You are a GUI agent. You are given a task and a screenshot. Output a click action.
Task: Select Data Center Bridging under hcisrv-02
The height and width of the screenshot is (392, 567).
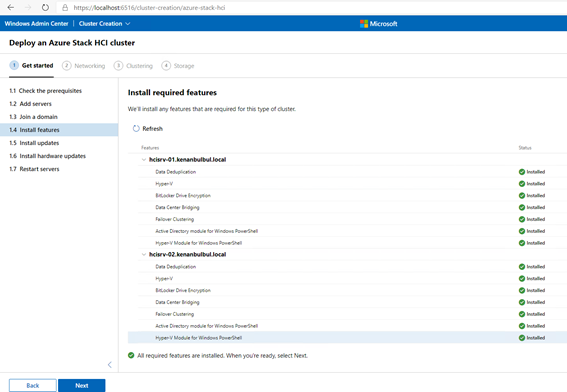pyautogui.click(x=347, y=302)
